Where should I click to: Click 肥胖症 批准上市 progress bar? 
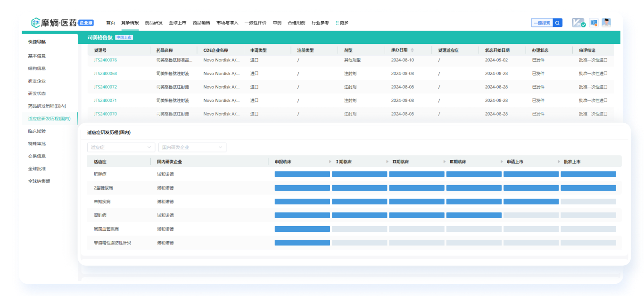pyautogui.click(x=588, y=174)
